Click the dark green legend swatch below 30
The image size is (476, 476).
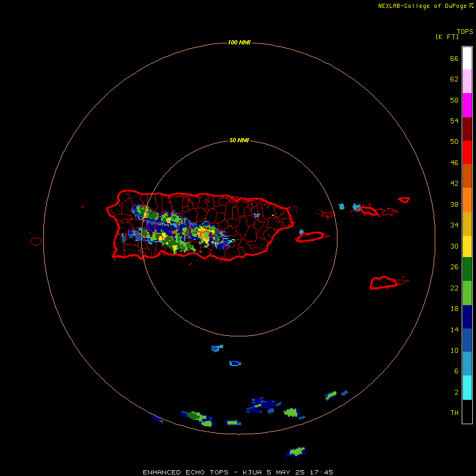coord(467,269)
